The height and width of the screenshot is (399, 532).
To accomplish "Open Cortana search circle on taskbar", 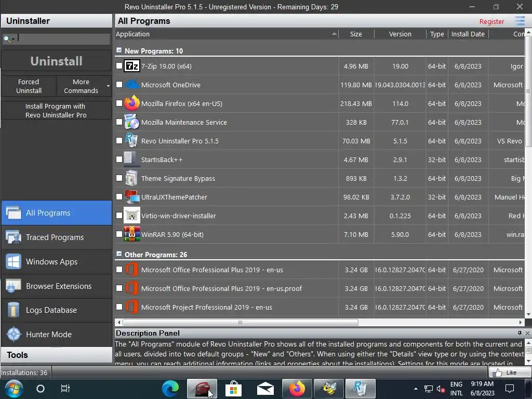I will point(41,389).
